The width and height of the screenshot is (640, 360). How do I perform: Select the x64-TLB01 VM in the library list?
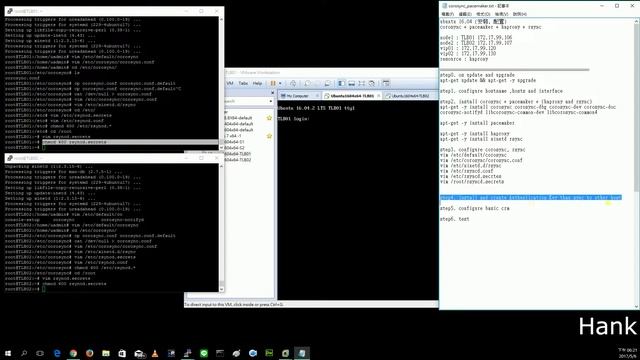(238, 154)
